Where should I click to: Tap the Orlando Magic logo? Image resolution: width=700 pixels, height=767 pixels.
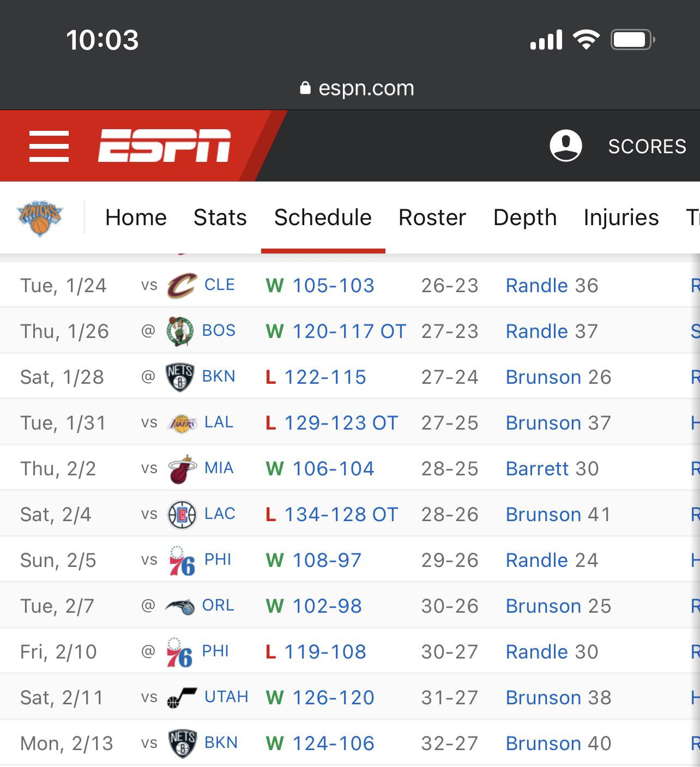[180, 606]
